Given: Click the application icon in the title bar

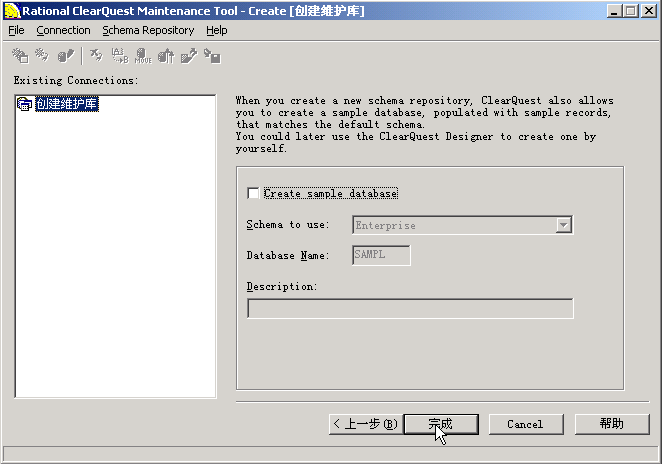Looking at the screenshot, I should [x=12, y=11].
